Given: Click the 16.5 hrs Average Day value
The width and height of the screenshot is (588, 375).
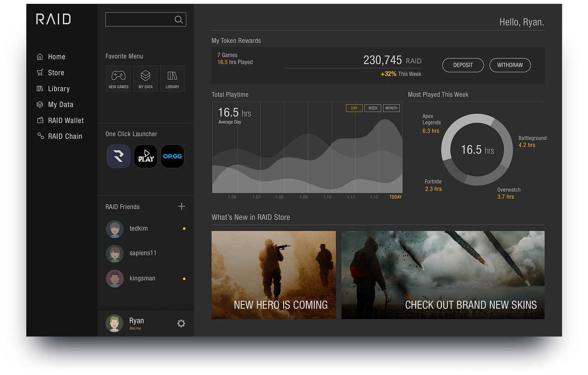Looking at the screenshot, I should pos(234,112).
